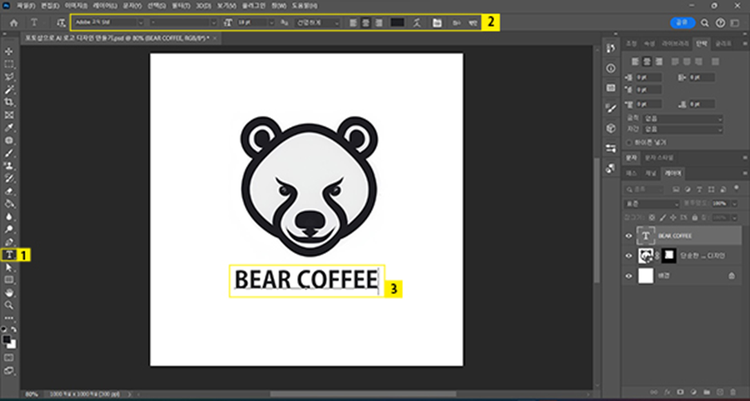This screenshot has height=401, width=750.
Task: Switch to the 단락 panel tab
Action: (701, 43)
